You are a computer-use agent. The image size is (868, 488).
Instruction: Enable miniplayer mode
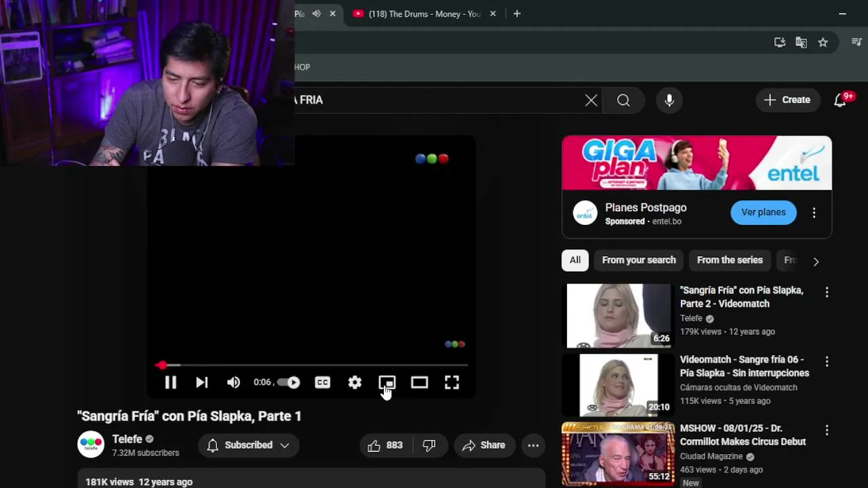point(387,383)
